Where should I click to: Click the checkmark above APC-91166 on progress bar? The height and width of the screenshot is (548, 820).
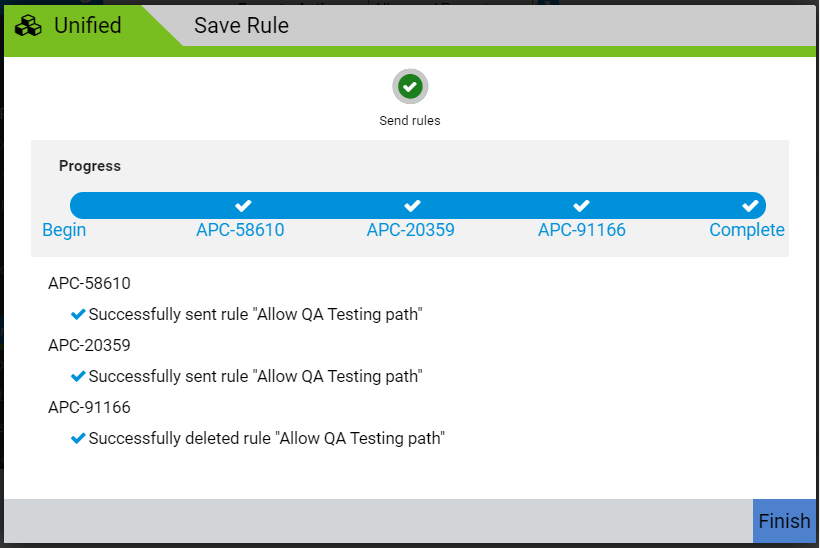click(x=581, y=206)
